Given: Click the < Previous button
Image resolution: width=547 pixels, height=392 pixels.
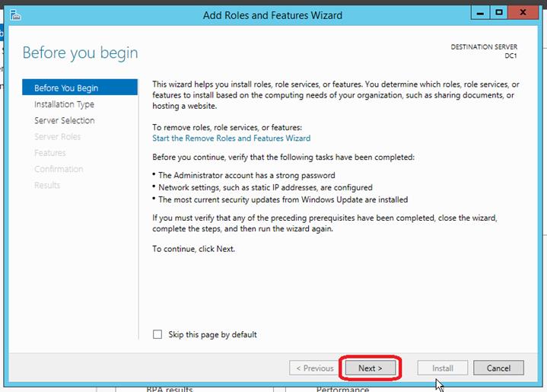Looking at the screenshot, I should (314, 368).
